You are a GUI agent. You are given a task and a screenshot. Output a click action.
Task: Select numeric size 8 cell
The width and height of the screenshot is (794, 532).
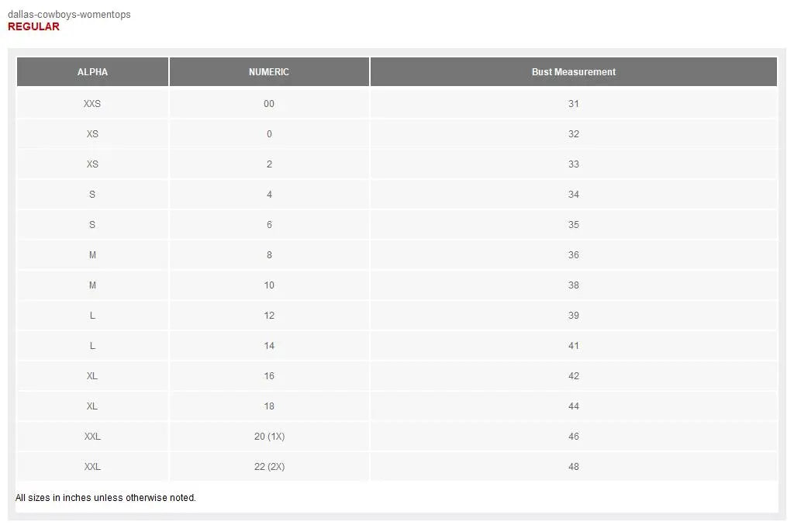click(x=269, y=255)
